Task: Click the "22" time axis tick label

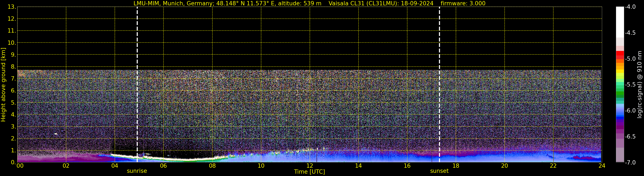Action: [x=553, y=166]
